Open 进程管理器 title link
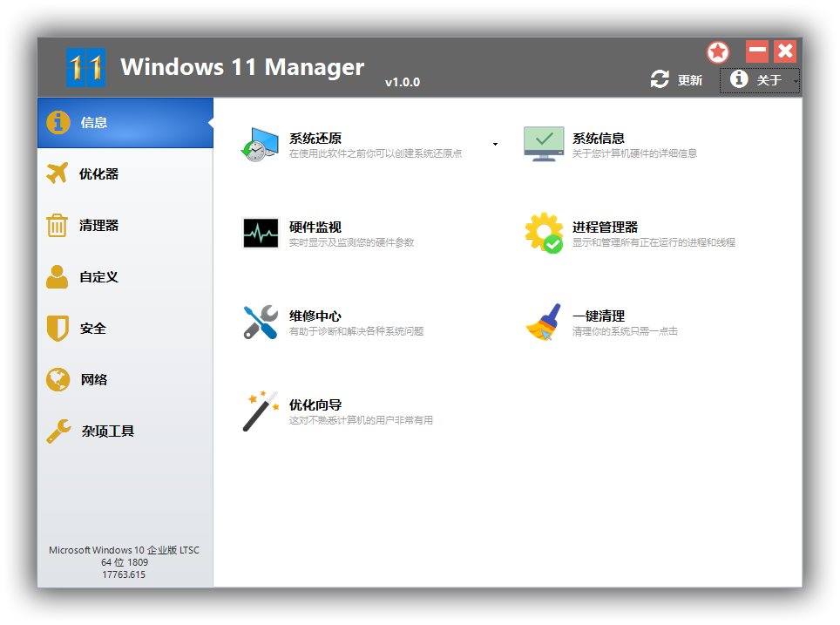The height and width of the screenshot is (625, 840). (605, 228)
